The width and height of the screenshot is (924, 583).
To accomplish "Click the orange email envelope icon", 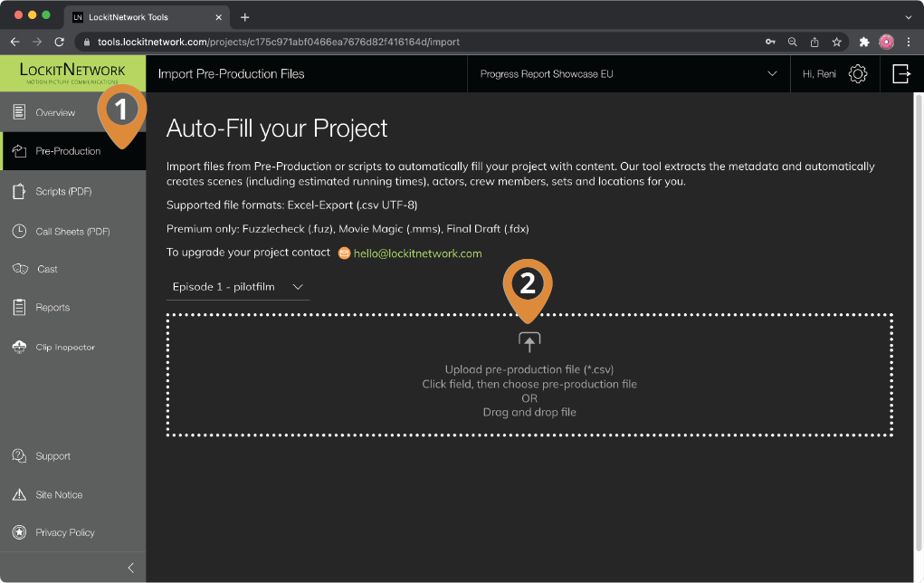I will (344, 253).
